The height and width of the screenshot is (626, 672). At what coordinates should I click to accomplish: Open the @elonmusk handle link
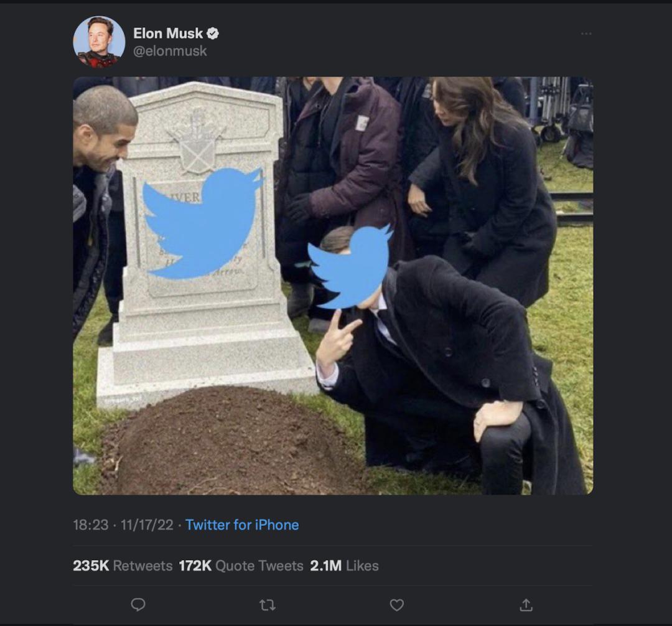point(170,51)
